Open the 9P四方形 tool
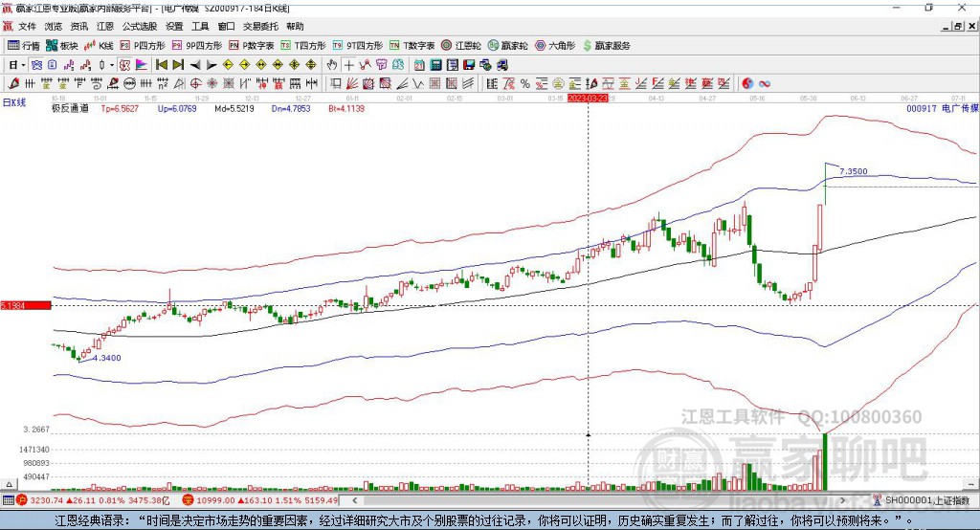Image resolution: width=980 pixels, height=530 pixels. [197, 46]
